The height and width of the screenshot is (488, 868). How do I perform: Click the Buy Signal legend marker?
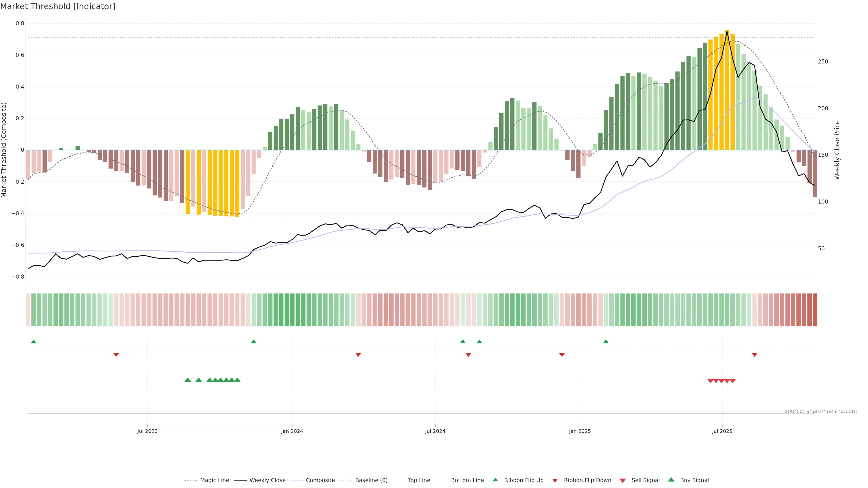(671, 480)
